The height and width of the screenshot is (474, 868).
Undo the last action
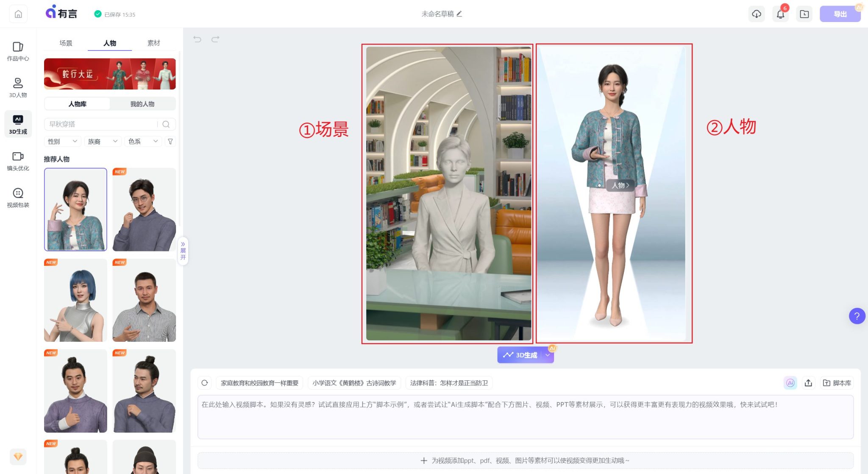pos(197,39)
